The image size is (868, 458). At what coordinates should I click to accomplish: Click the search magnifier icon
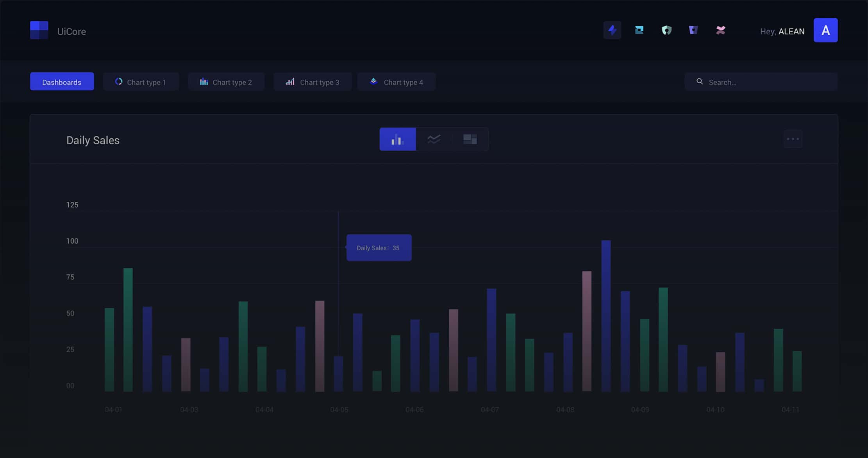pyautogui.click(x=700, y=81)
